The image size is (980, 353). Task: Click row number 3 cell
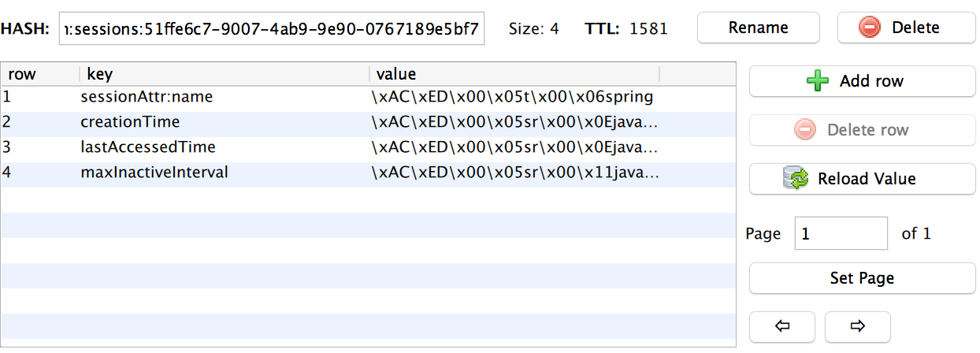click(39, 147)
